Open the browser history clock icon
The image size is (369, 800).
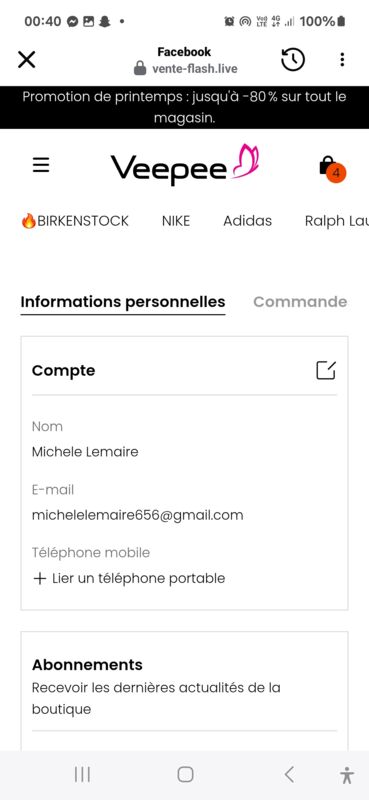click(293, 60)
